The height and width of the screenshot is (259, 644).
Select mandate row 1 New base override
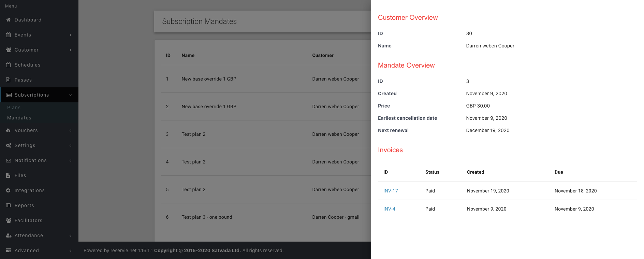click(x=266, y=79)
